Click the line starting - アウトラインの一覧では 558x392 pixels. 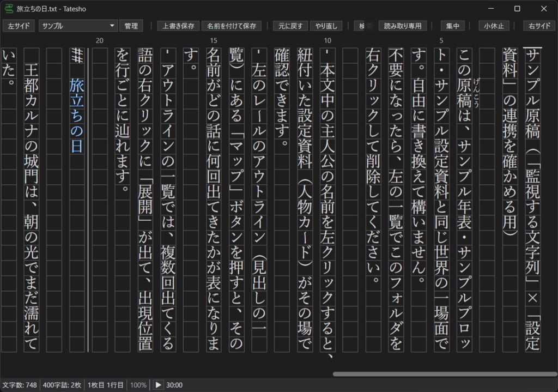coord(168,200)
